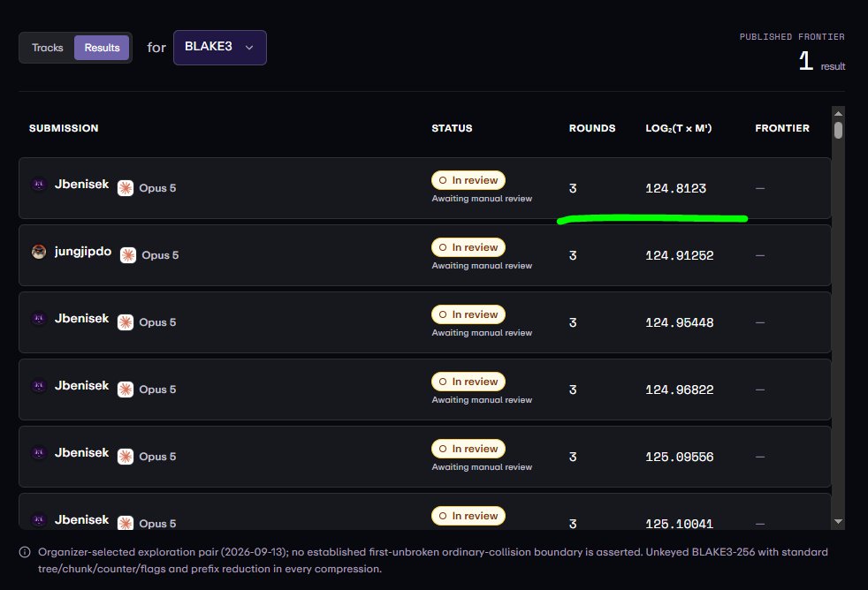Open the Jbenisek name in the 125.09556 row
Image resolution: width=868 pixels, height=590 pixels.
[x=81, y=453]
